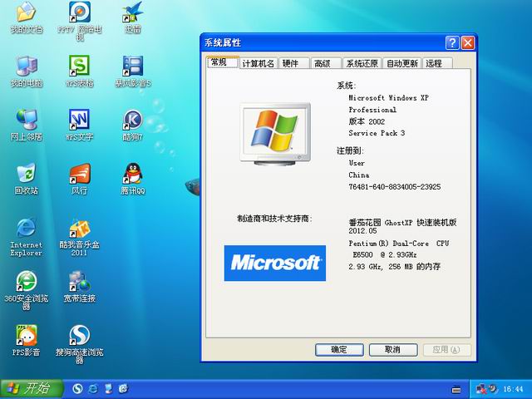This screenshot has height=399, width=532.
Task: Select the Internet Explorer desktop icon
Action: [26, 237]
